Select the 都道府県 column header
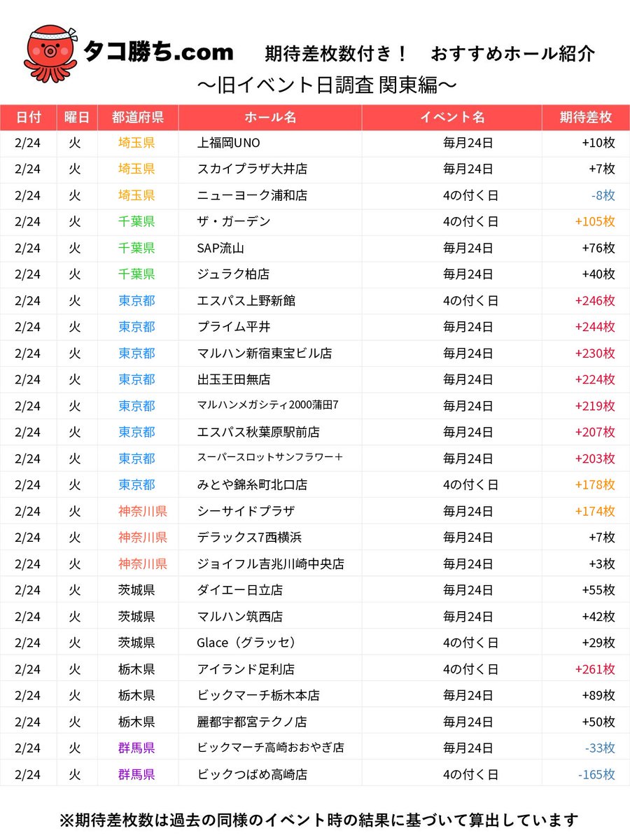630x840 pixels. click(138, 117)
